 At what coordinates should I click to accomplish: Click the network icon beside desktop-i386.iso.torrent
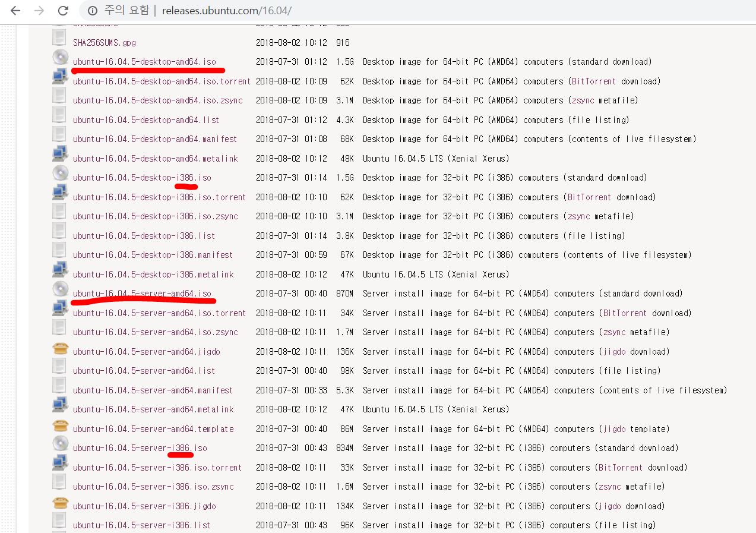tap(60, 193)
